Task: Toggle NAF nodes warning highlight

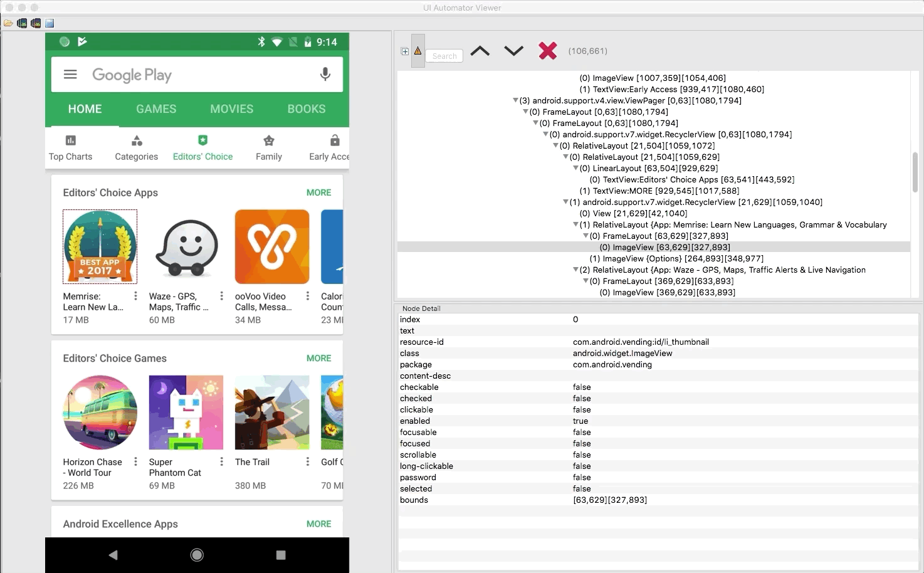Action: point(417,51)
